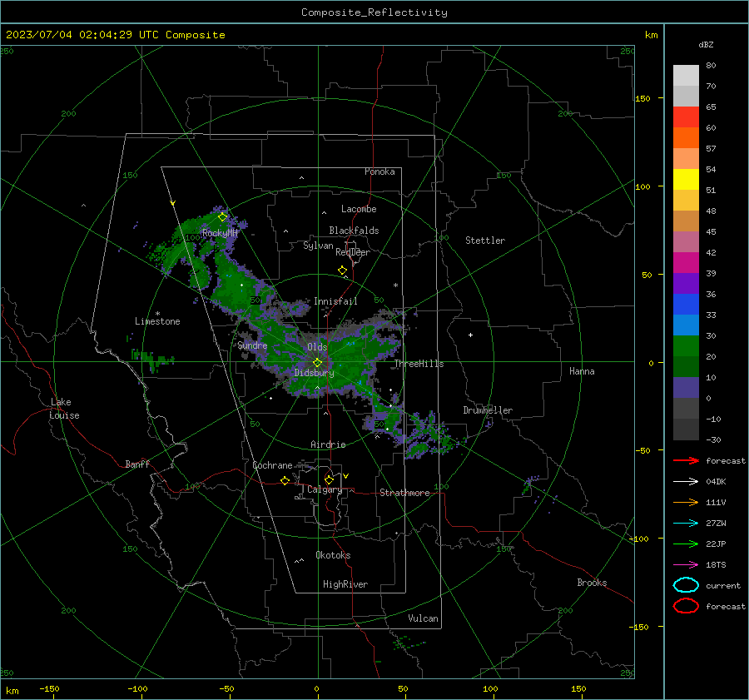This screenshot has width=749, height=700.
Task: Click the Banff label
Action: pyautogui.click(x=137, y=464)
